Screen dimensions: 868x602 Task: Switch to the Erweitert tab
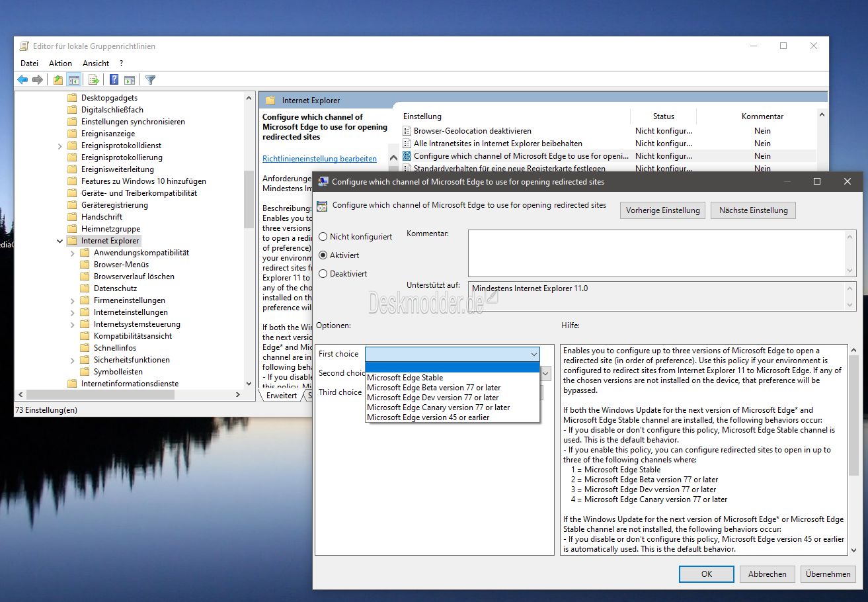click(281, 396)
